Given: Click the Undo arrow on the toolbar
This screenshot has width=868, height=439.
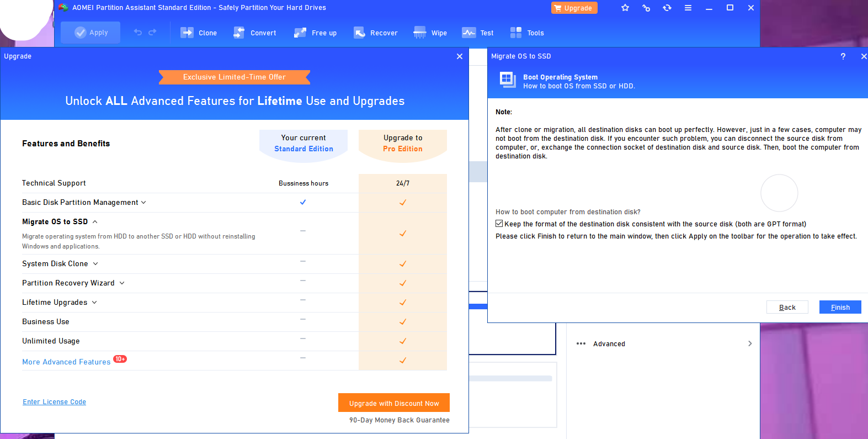Looking at the screenshot, I should (x=138, y=33).
